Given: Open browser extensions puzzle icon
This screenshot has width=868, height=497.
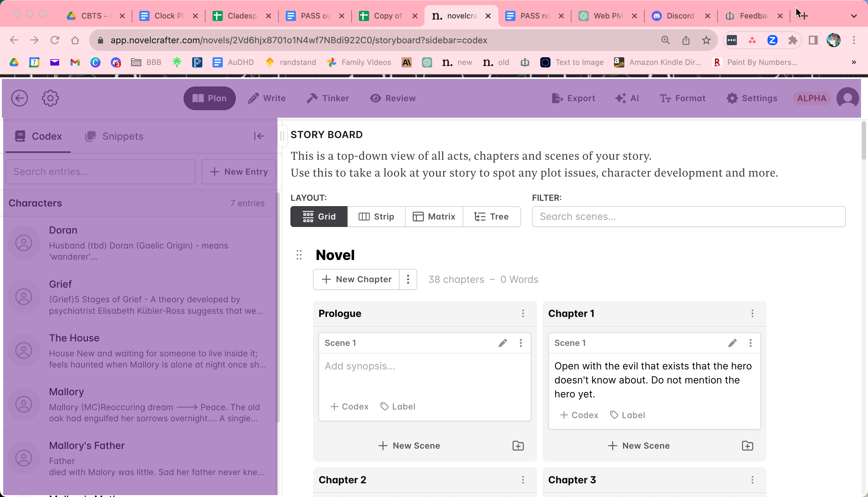Looking at the screenshot, I should 793,40.
